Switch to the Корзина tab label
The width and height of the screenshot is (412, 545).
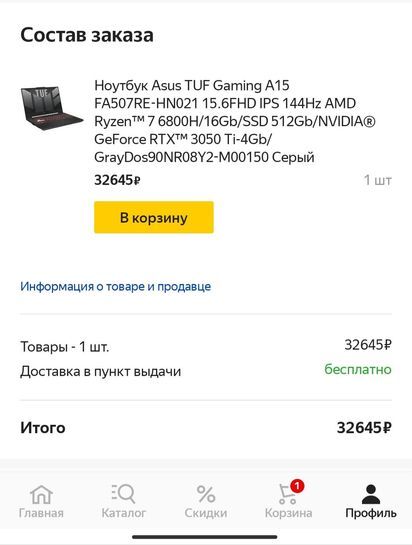pos(288,513)
